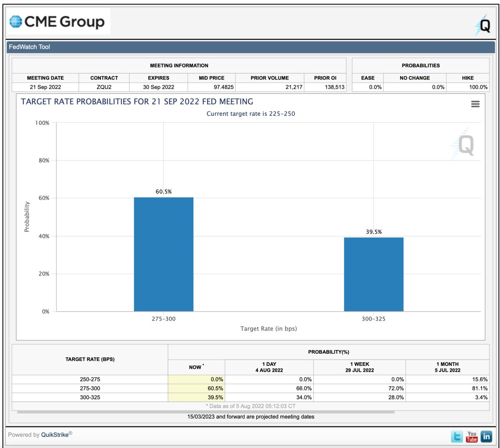Viewport: 500px width, 448px height.
Task: Select the 97.4825 mid price cell
Action: click(212, 87)
